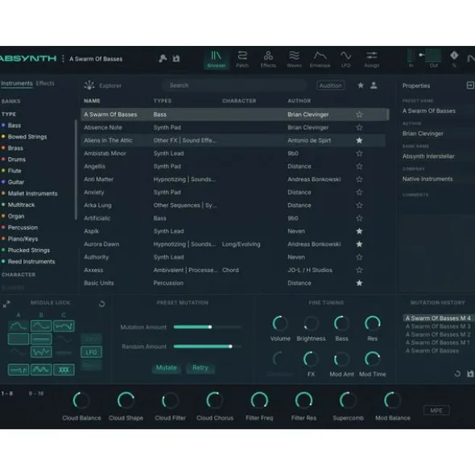Show macro page 9 - 16
The width and height of the screenshot is (475, 476).
tap(36, 393)
